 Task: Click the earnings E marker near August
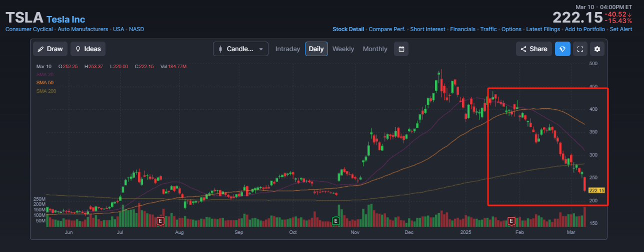(160, 220)
